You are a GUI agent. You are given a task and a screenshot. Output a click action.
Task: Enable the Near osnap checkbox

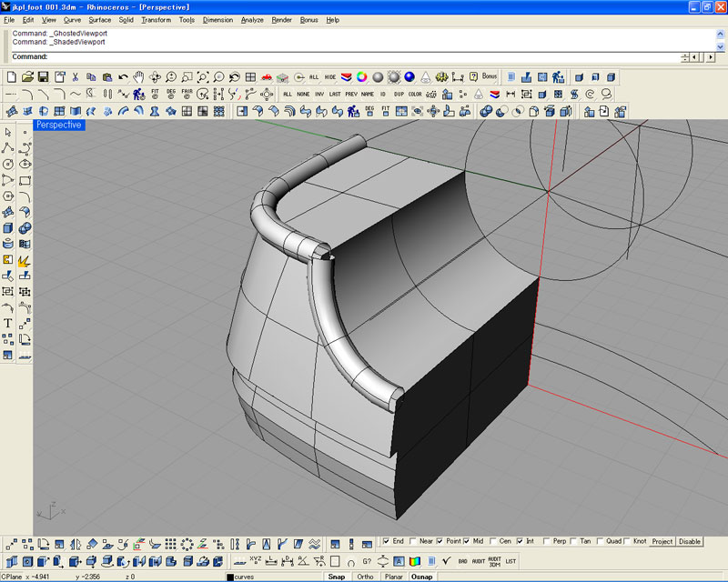tap(414, 541)
